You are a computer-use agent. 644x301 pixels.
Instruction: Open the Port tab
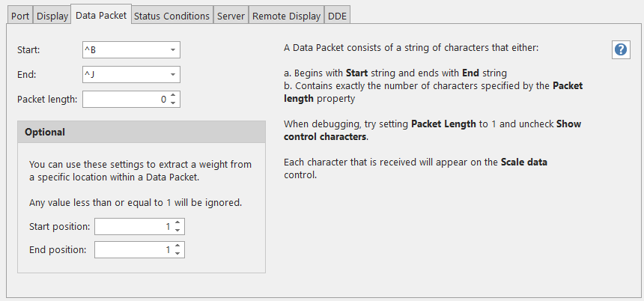pos(20,16)
